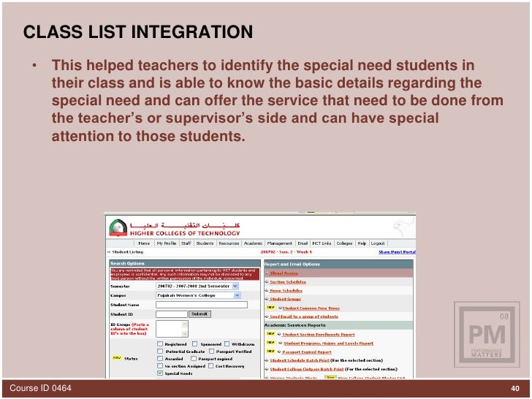
Task: Click the NEW badge beside Student Section Enrollments Report
Action: [270, 334]
